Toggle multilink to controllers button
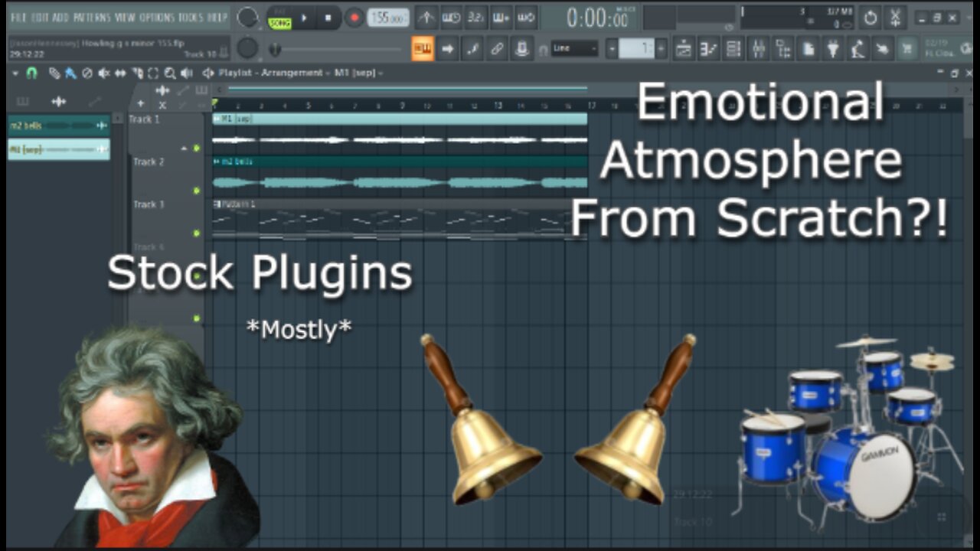 [x=522, y=49]
